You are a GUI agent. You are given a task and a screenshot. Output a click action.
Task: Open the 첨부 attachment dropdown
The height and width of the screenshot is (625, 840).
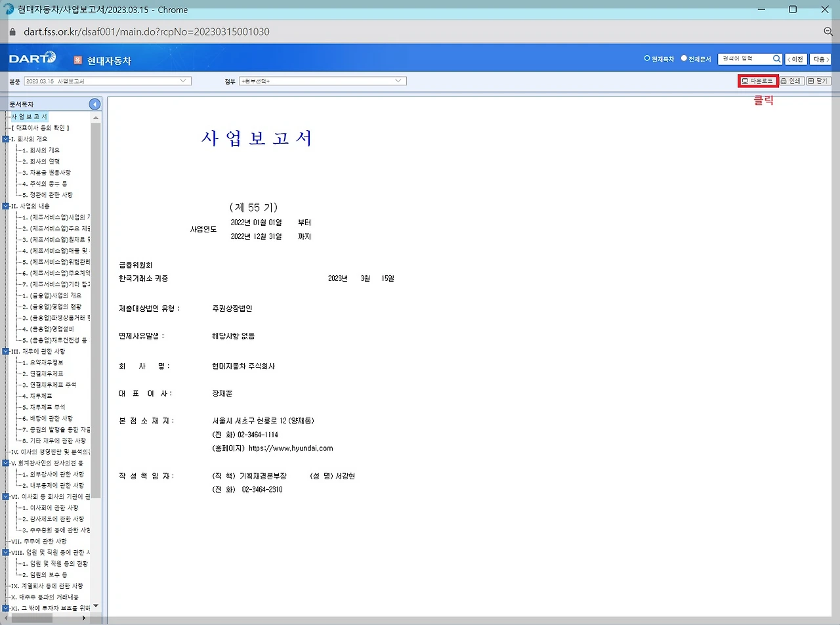[323, 81]
